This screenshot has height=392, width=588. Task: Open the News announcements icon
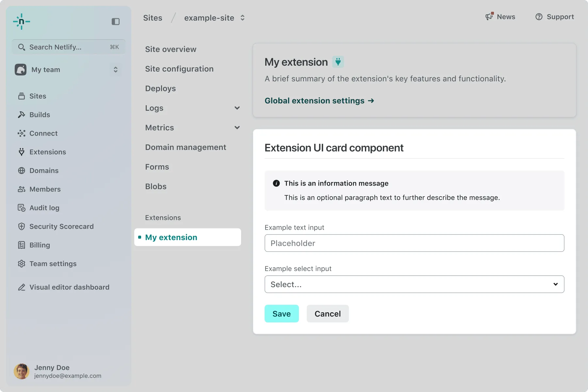489,17
